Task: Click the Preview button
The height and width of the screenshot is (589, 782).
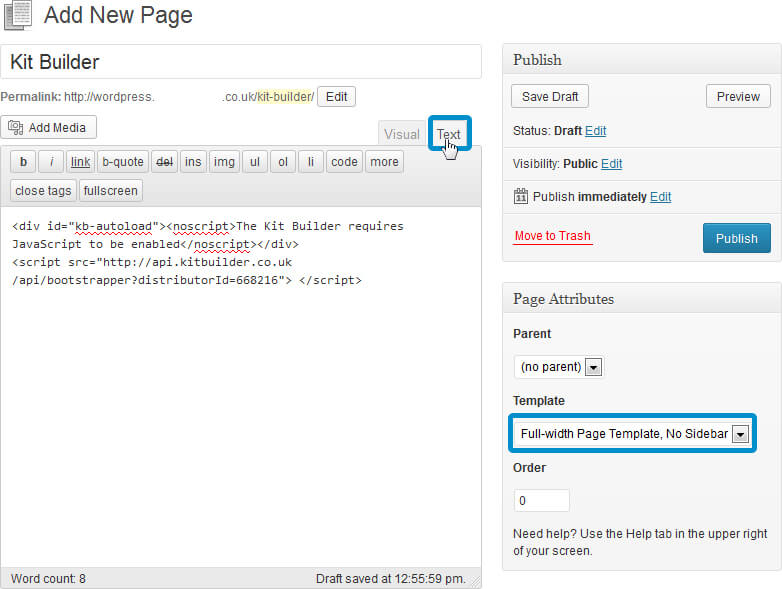Action: tap(738, 96)
